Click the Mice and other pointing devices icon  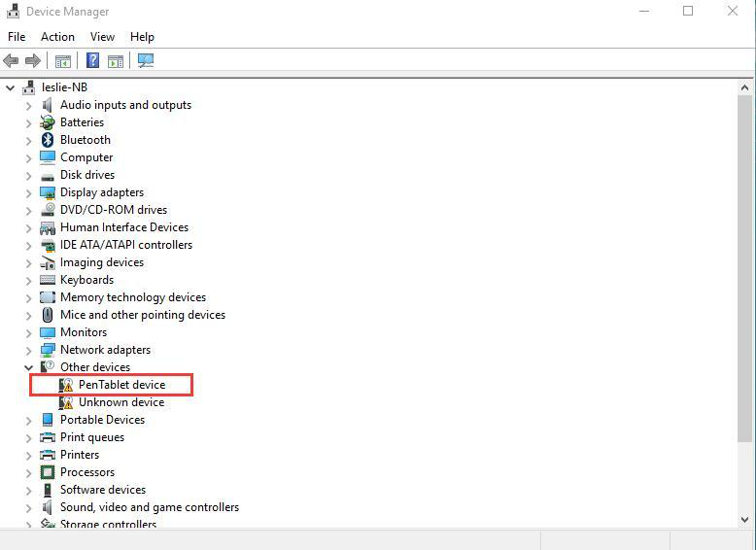pos(48,315)
